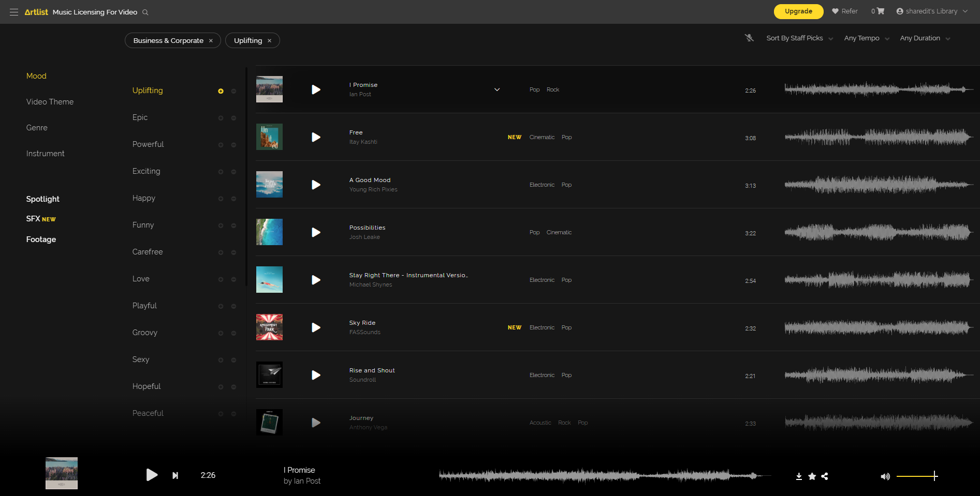This screenshot has width=980, height=496.
Task: Click the search magnifier icon
Action: point(145,12)
